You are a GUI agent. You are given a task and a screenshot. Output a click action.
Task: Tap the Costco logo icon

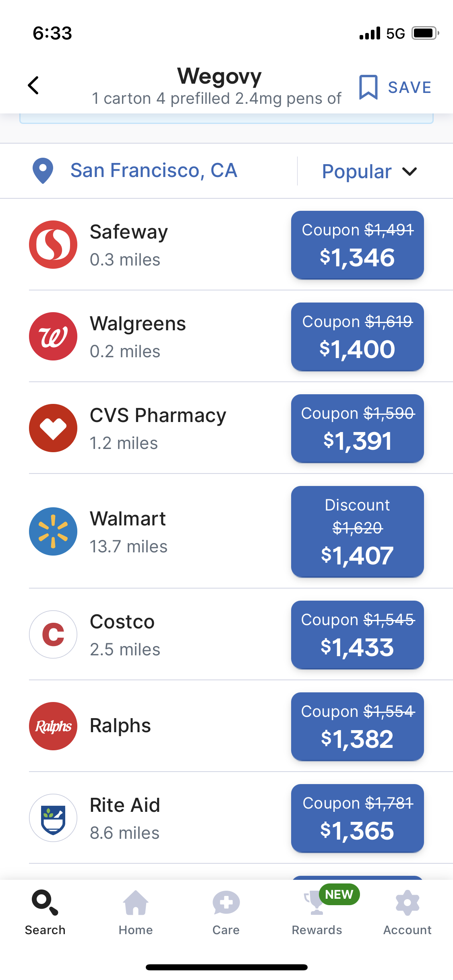tap(53, 634)
